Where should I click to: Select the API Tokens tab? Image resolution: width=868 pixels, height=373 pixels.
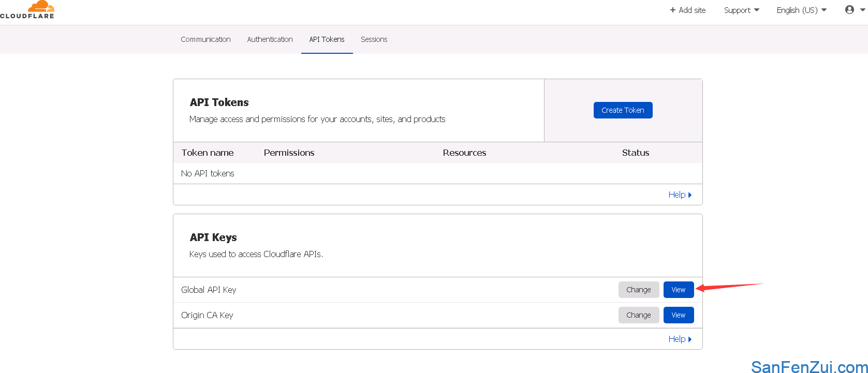point(327,39)
